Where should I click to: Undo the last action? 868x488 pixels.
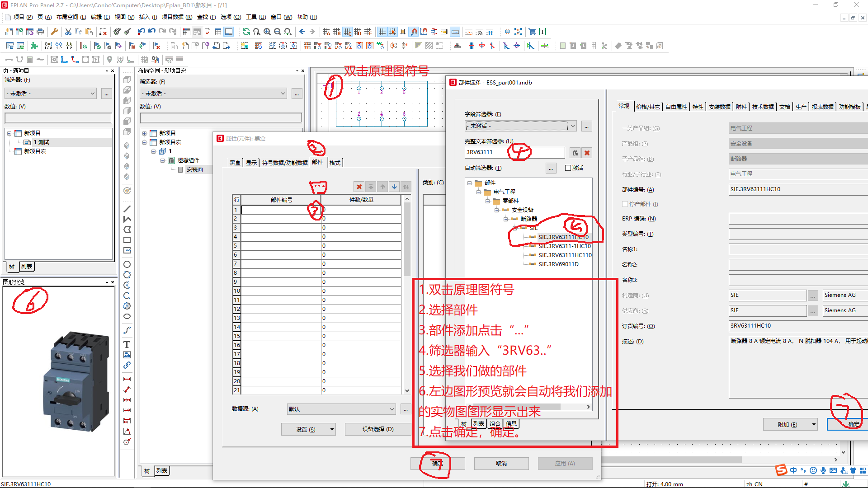pos(141,32)
